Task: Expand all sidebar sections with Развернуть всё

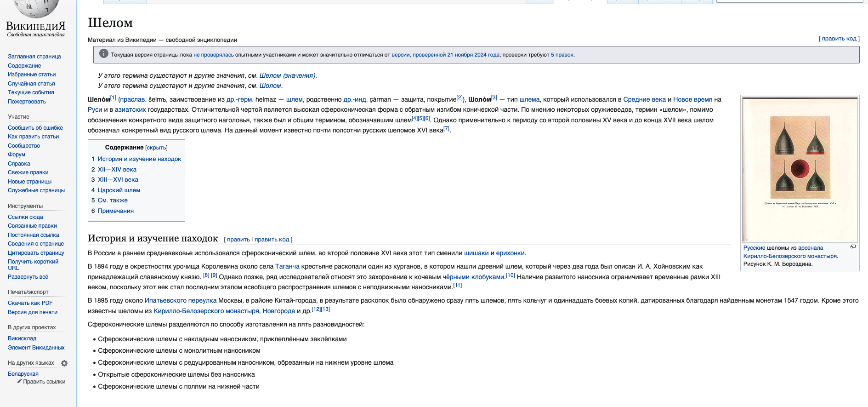Action: click(x=28, y=277)
